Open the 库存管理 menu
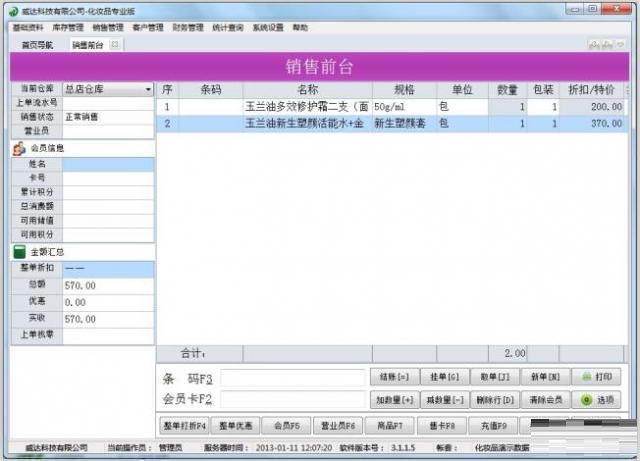This screenshot has width=640, height=461. point(69,28)
